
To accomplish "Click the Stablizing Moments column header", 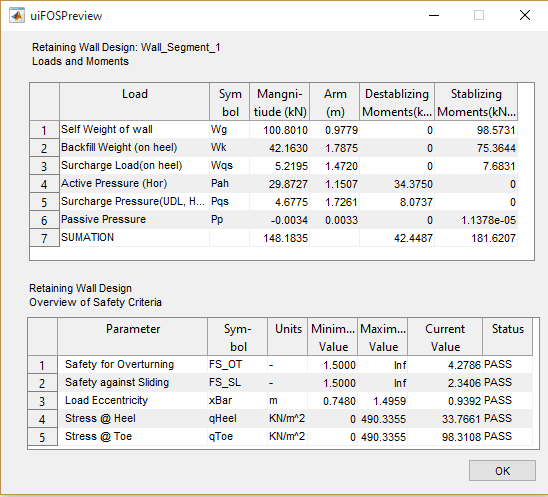I will [x=476, y=102].
